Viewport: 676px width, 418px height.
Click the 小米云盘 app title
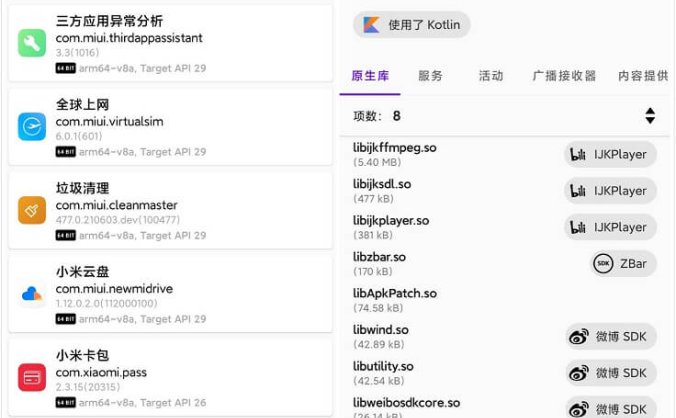coord(82,271)
